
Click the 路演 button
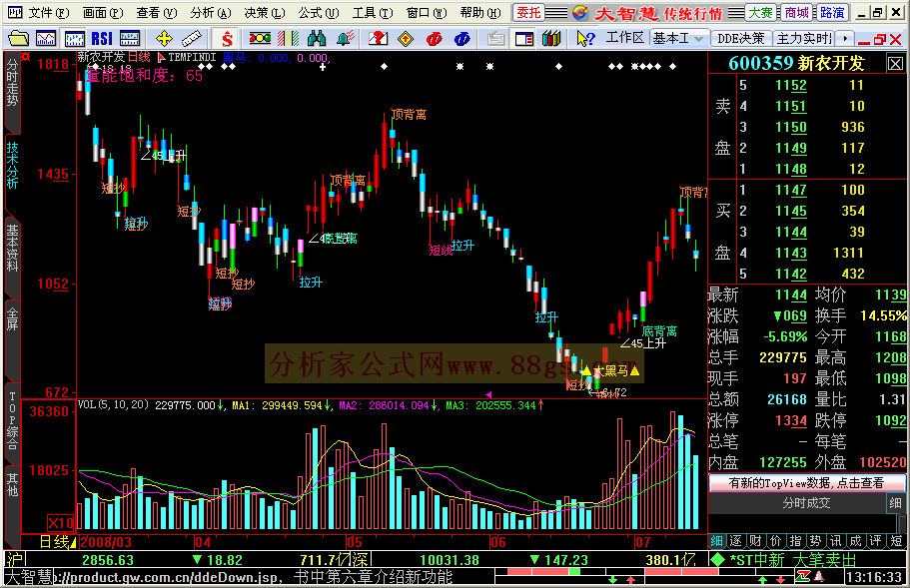(832, 13)
